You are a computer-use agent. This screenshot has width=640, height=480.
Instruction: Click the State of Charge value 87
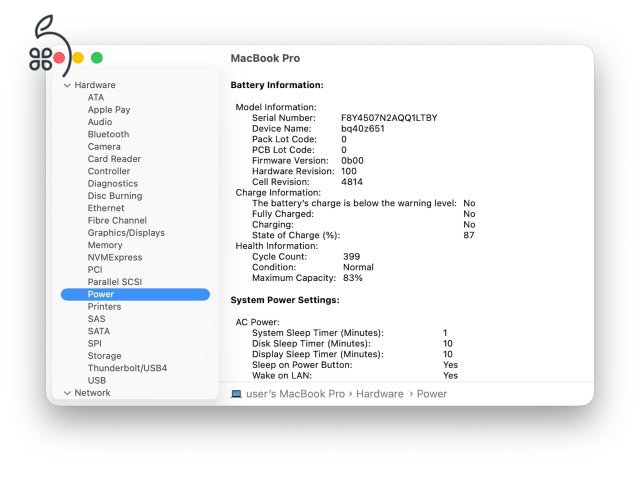tap(469, 235)
